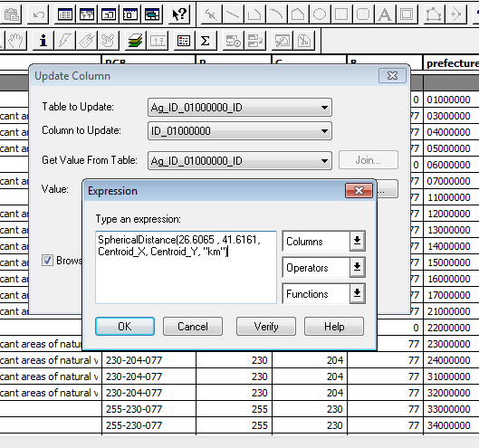This screenshot has width=479, height=448.
Task: Click the Show Legend toolbar icon
Action: 184,41
